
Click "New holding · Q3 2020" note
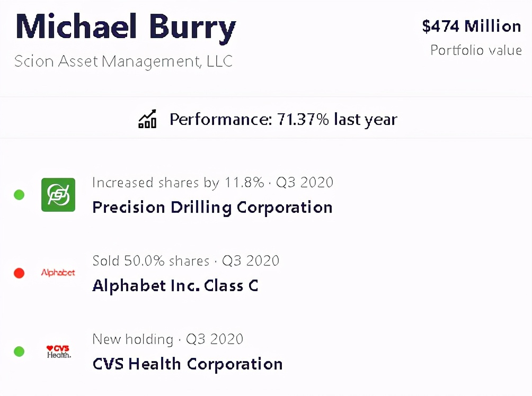[167, 339]
